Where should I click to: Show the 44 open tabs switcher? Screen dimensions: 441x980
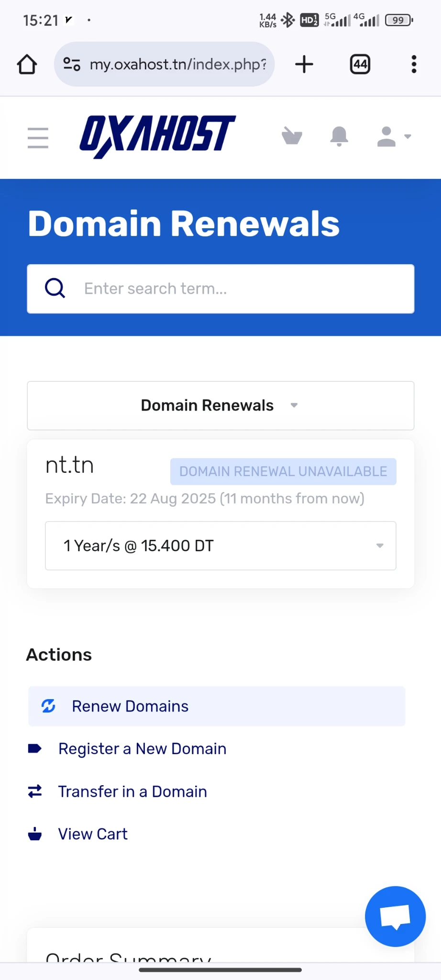360,64
